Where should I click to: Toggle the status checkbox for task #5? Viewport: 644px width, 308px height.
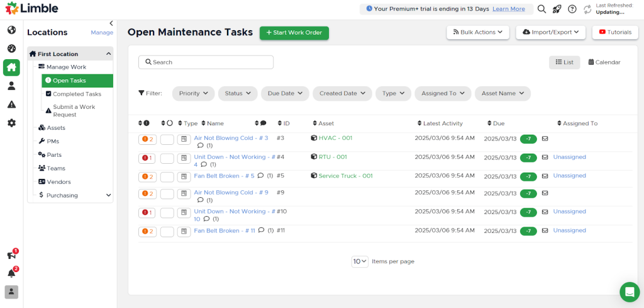coord(167,177)
